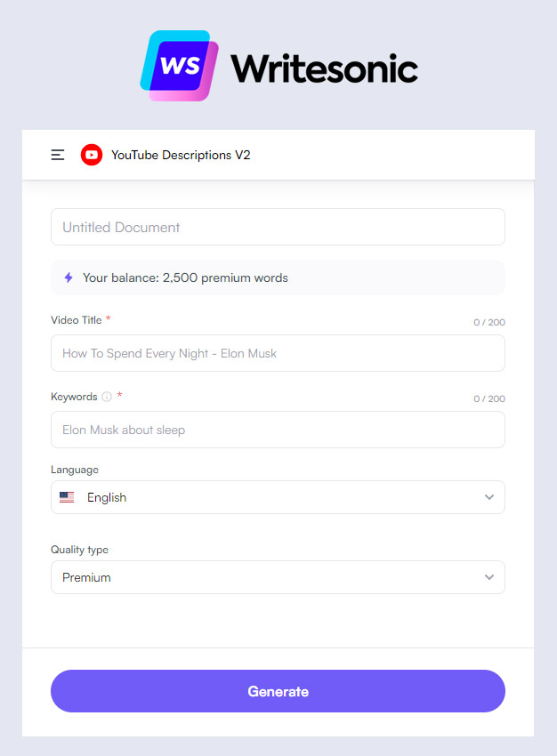
Task: Click the Video Title label
Action: [x=77, y=320]
